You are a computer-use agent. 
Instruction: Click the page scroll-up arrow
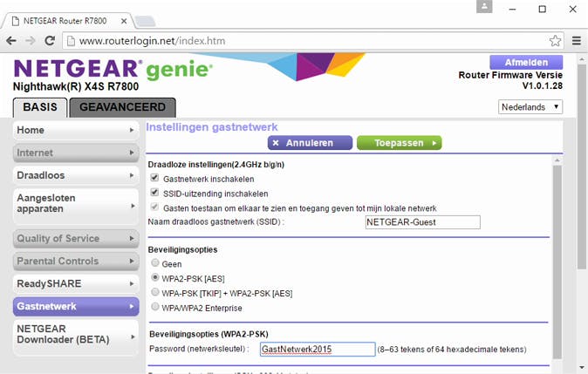point(582,59)
